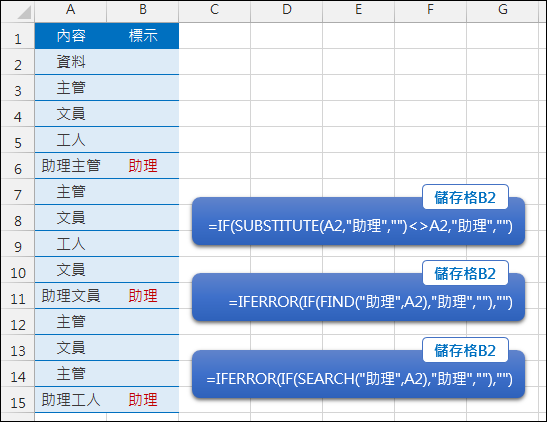Click the select-all corner triangle
547x422 pixels.
(24, 12)
